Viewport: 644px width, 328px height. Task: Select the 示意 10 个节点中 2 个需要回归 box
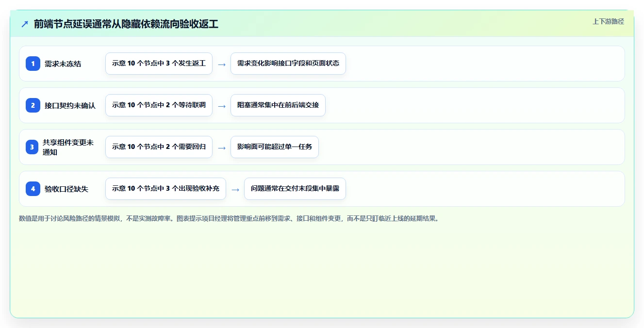pos(159,147)
